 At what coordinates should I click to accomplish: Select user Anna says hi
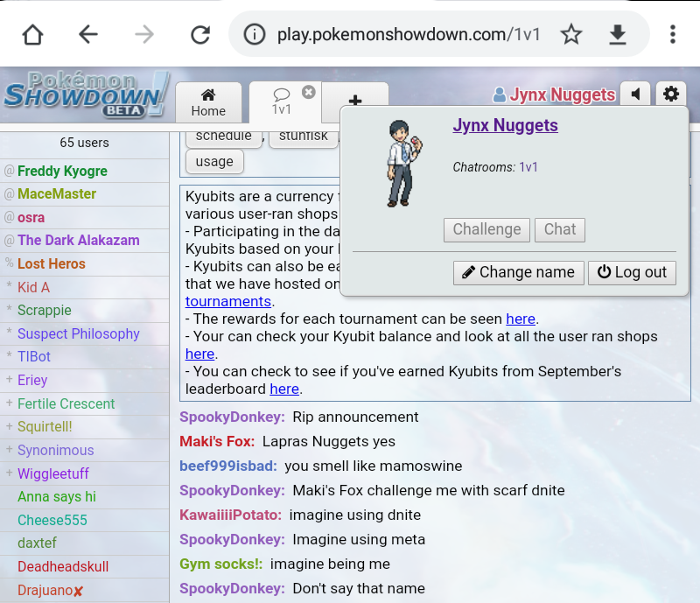[84, 497]
